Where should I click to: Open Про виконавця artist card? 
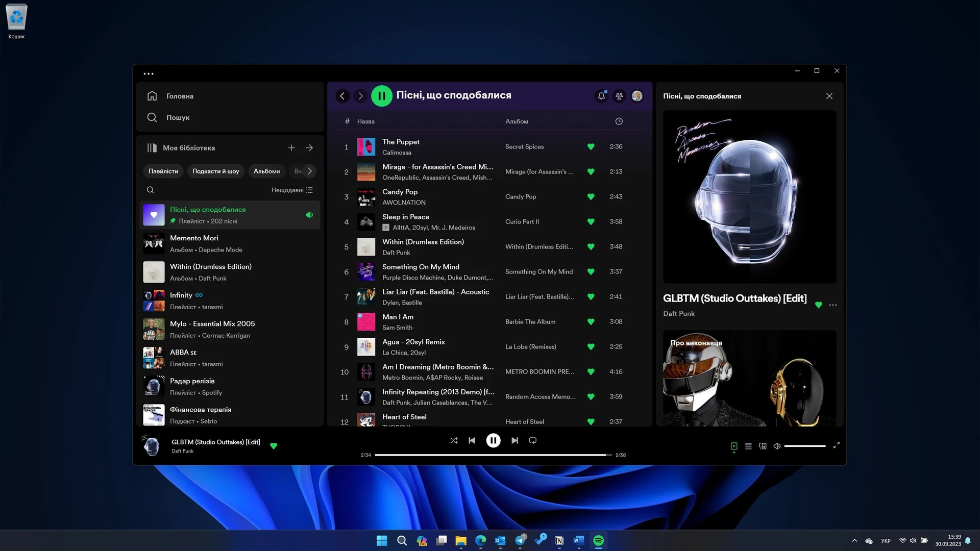point(749,378)
